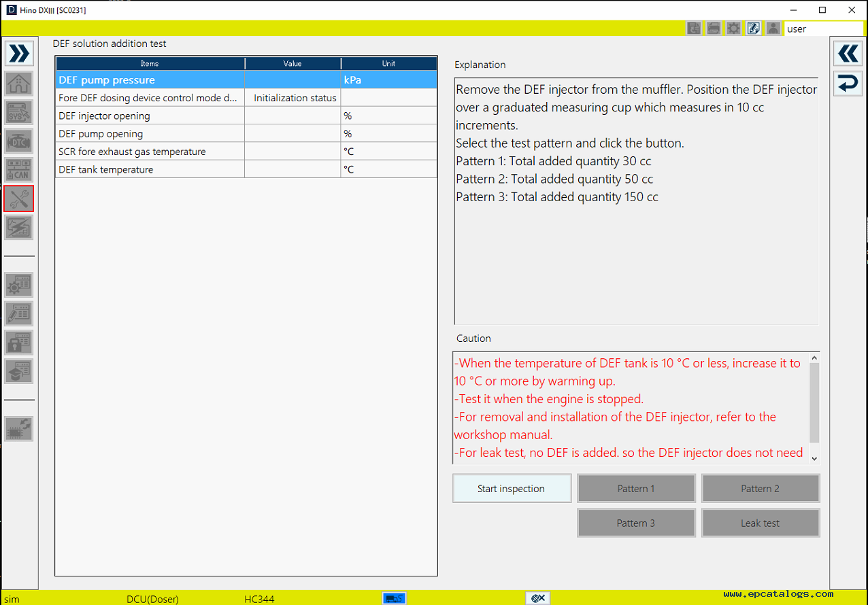Expand the left sidebar with double chevron
Screen dimensions: 868x605
tap(19, 54)
